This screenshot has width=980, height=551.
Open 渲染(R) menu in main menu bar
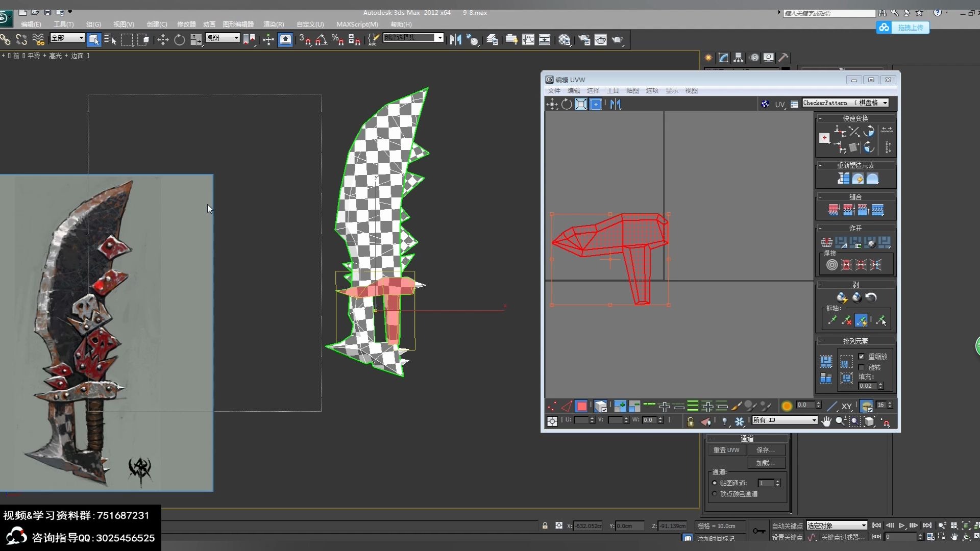click(x=274, y=24)
